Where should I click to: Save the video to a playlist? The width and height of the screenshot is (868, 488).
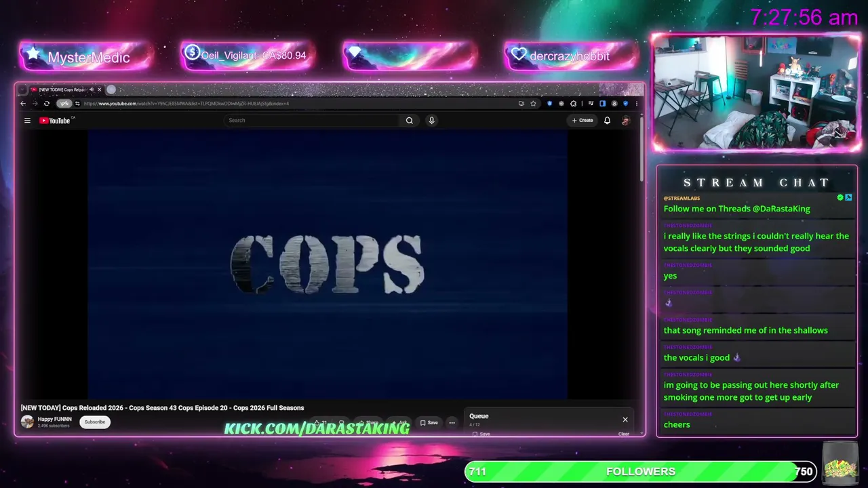pos(429,423)
